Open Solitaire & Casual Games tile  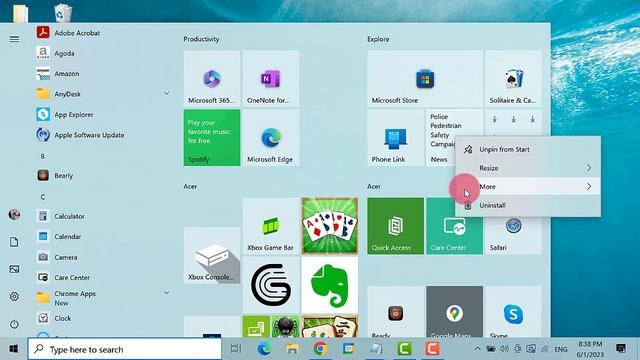[x=513, y=79]
